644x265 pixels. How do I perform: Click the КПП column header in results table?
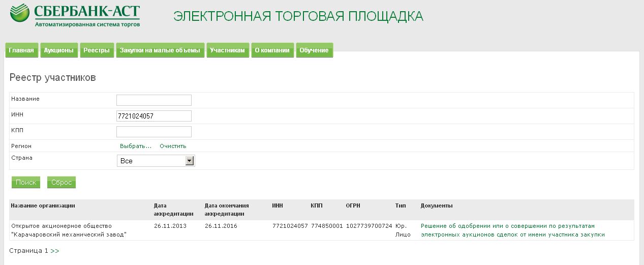point(316,205)
